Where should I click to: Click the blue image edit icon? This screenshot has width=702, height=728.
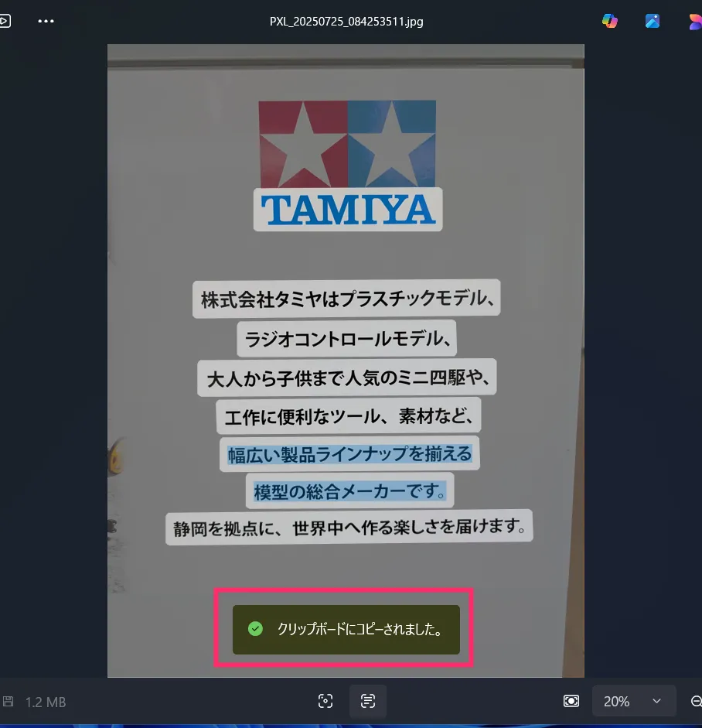point(653,21)
